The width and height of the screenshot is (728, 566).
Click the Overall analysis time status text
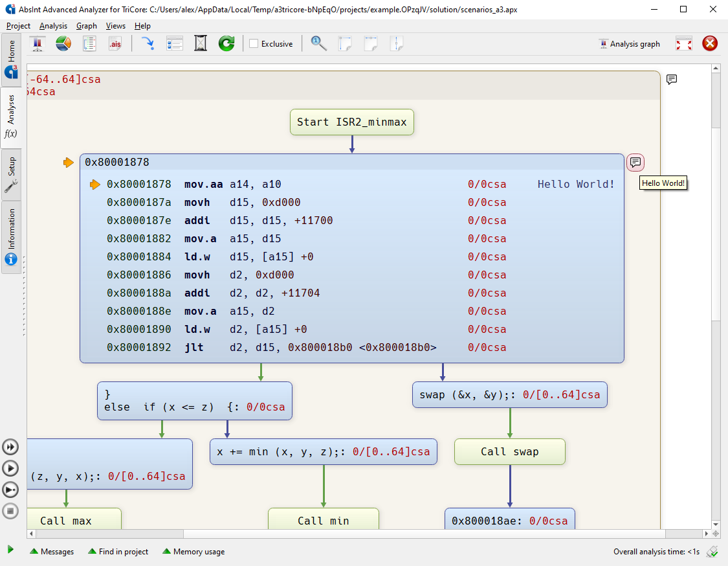(x=656, y=552)
